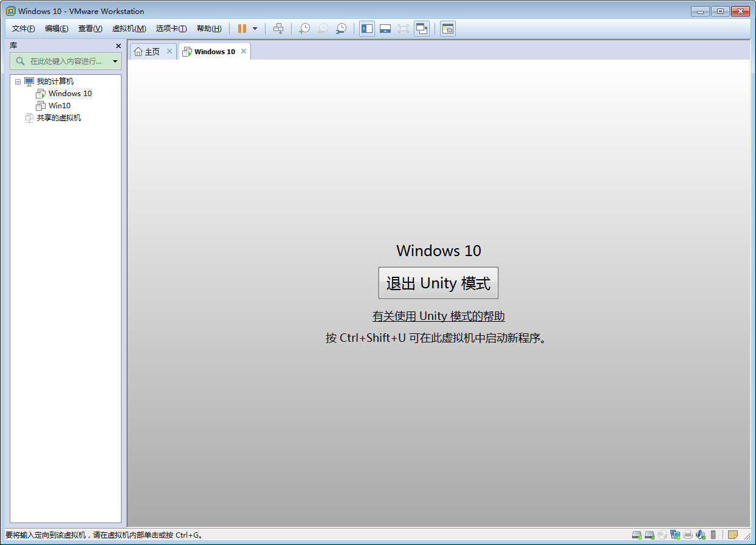Toggle the thumbnail bar display
Viewport: 756px width, 545px height.
[x=385, y=28]
